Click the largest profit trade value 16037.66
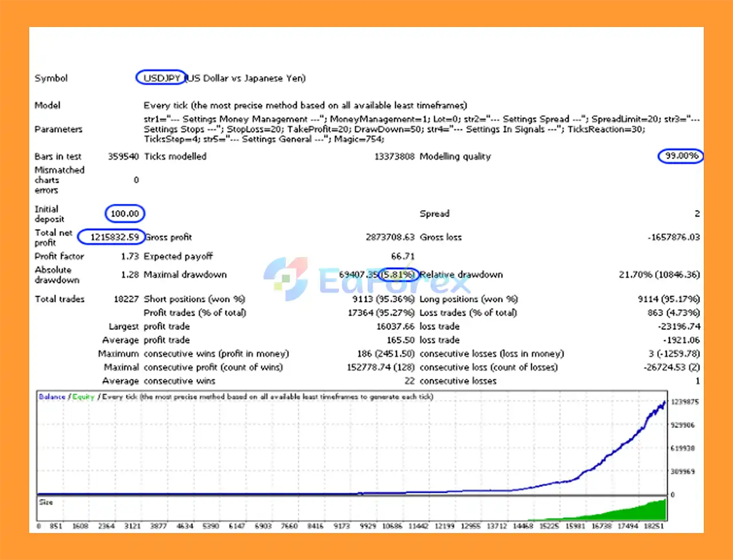This screenshot has height=560, width=733. click(395, 326)
